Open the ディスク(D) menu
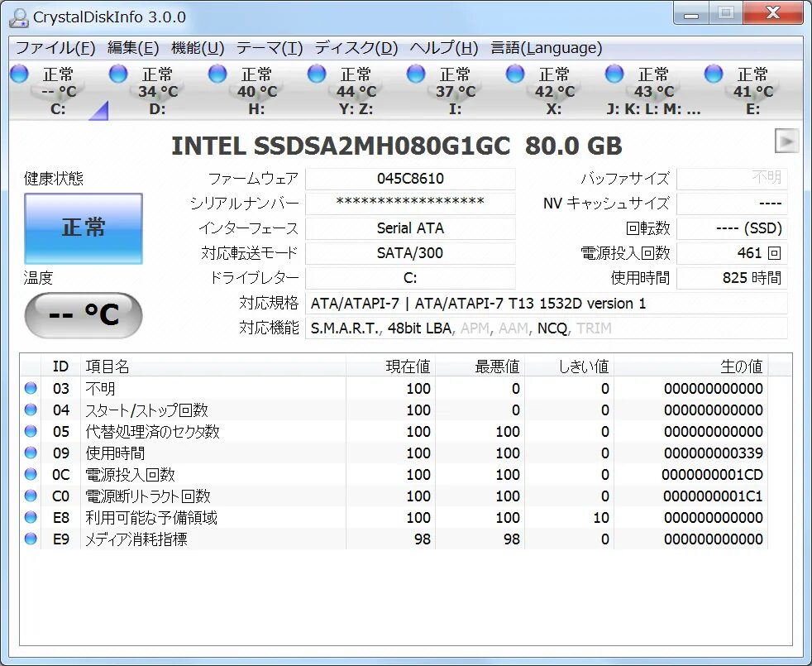Viewport: 812px width, 666px height. coord(356,48)
